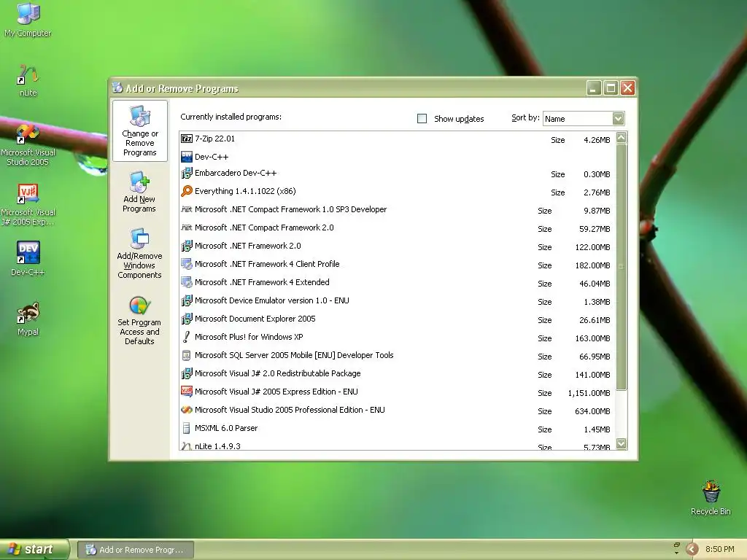Viewport: 747px width, 560px height.
Task: Click the Add or Remove Programs title bar icon
Action: coord(117,87)
